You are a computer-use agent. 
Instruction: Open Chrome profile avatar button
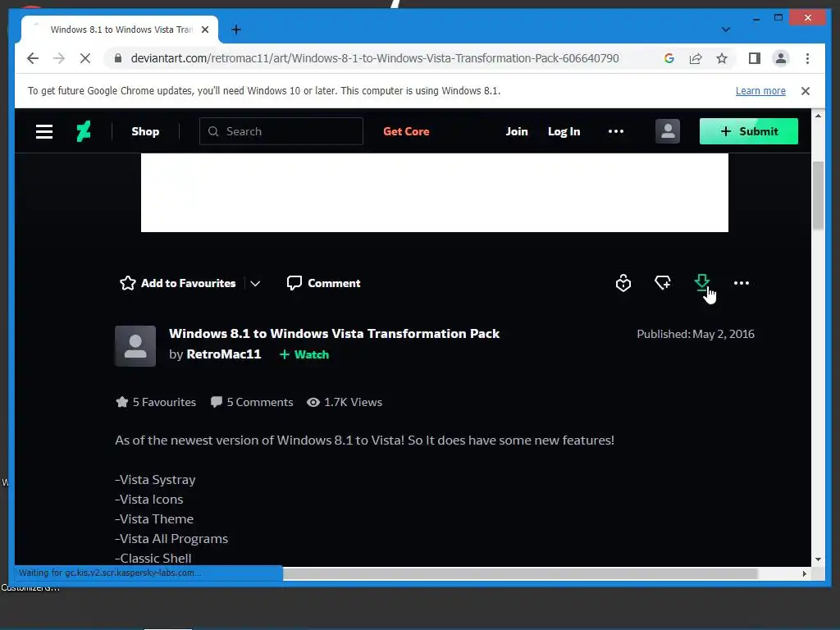[x=781, y=58]
